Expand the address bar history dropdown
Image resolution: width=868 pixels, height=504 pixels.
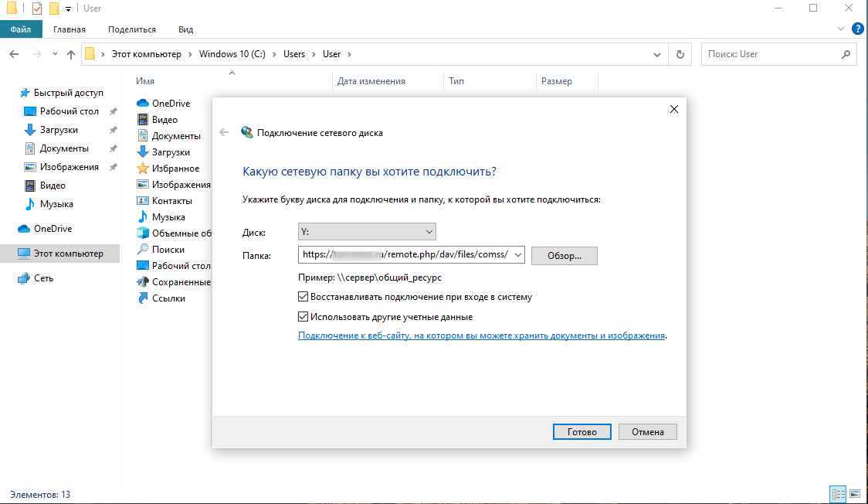tap(657, 54)
